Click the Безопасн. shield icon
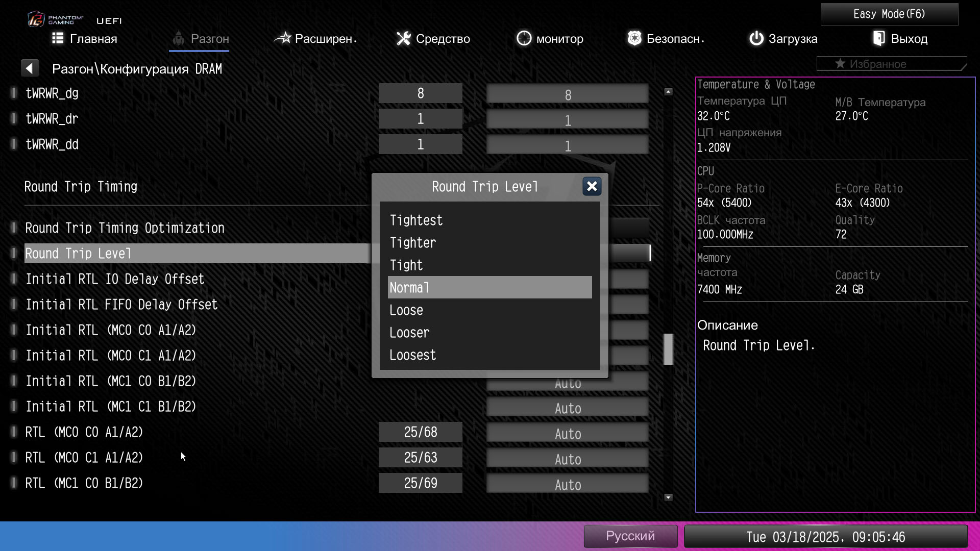 point(634,38)
